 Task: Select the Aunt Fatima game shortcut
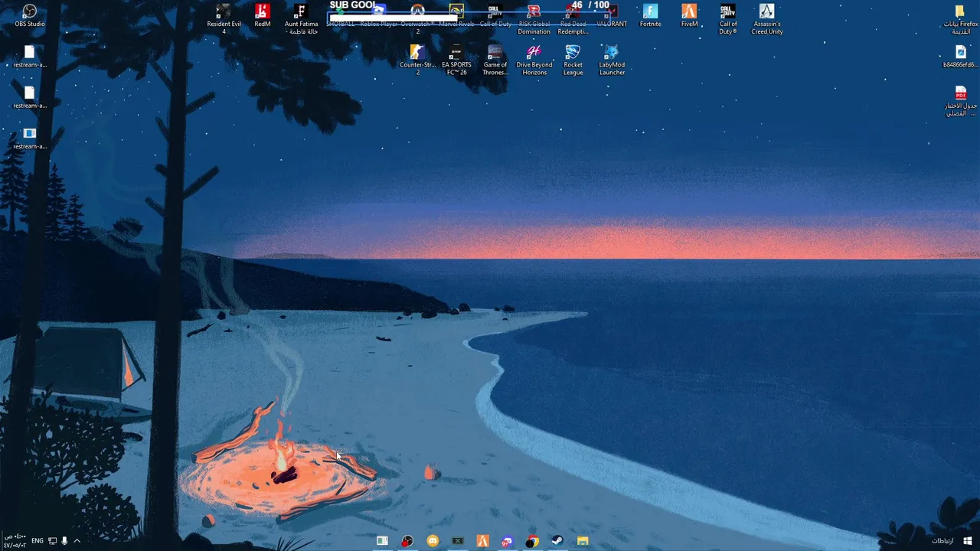301,19
